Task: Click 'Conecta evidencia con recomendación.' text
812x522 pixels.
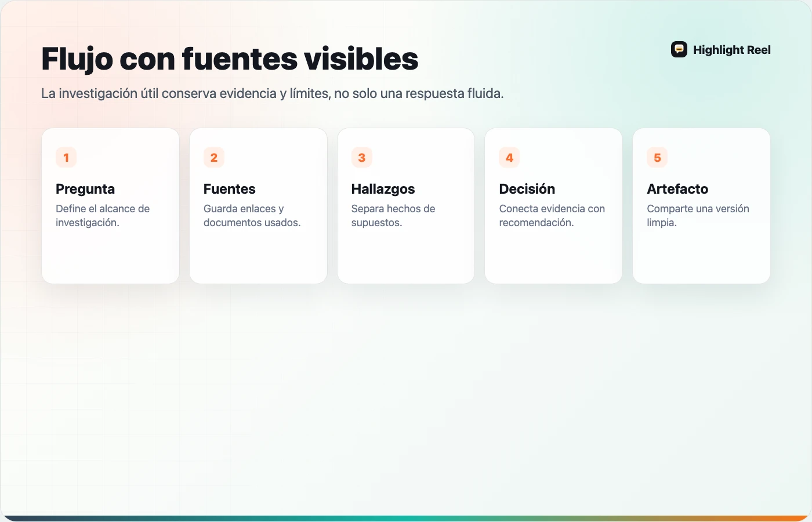Action: [552, 216]
